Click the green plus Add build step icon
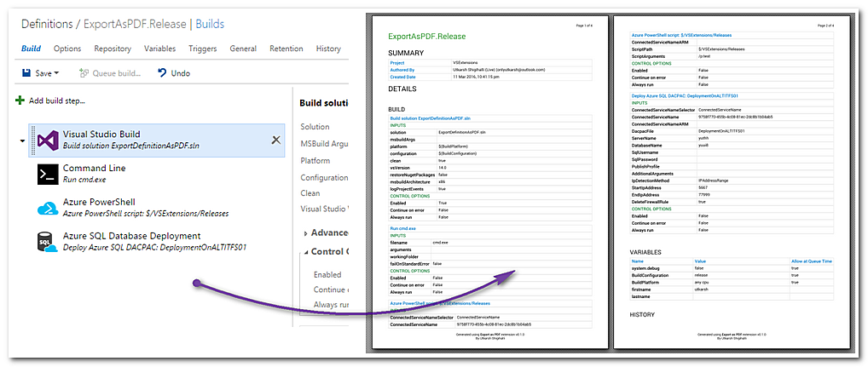Screen dimensions: 868x367 (20, 101)
